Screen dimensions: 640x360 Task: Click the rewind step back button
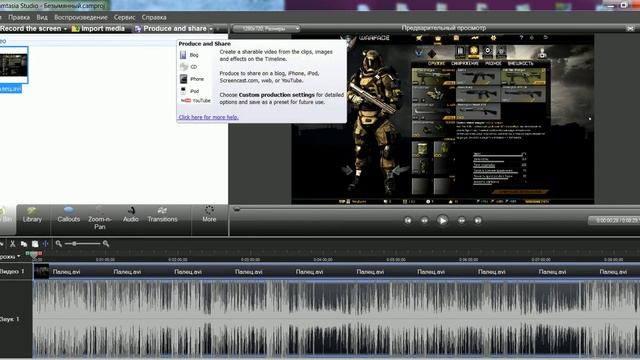coord(424,220)
